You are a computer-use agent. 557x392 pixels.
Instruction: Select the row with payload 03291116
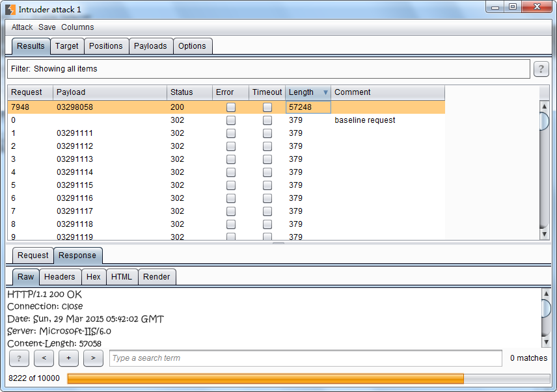[x=226, y=198]
